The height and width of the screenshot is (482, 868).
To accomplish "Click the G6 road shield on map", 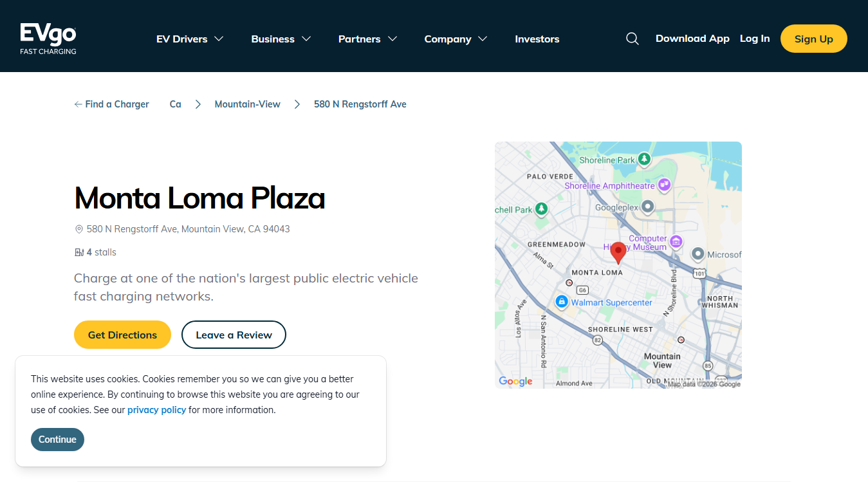I will tap(583, 290).
